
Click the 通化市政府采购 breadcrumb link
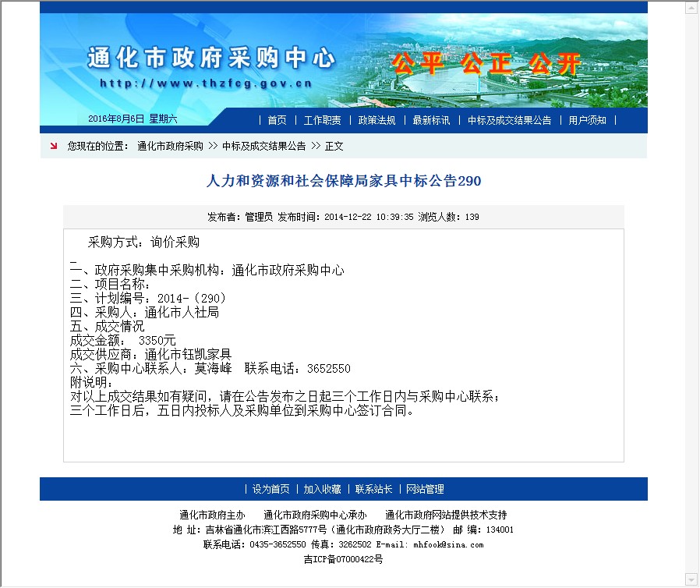pos(170,146)
